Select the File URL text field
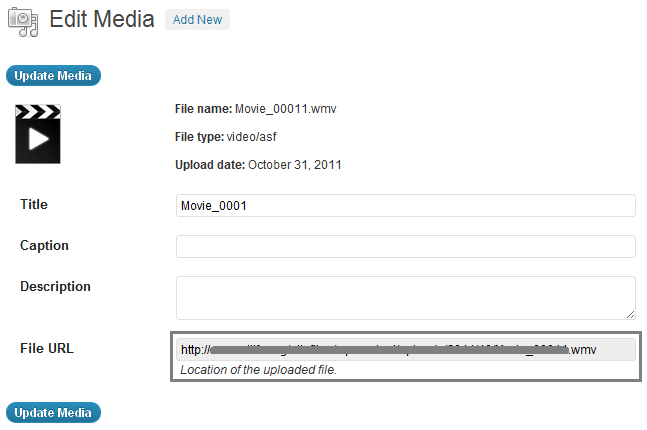The width and height of the screenshot is (647, 430). [x=405, y=349]
